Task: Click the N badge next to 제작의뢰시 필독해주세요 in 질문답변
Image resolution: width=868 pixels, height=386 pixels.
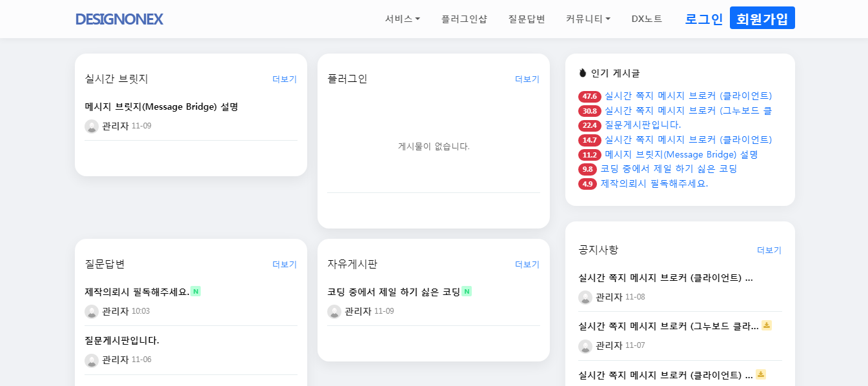Action: click(196, 292)
